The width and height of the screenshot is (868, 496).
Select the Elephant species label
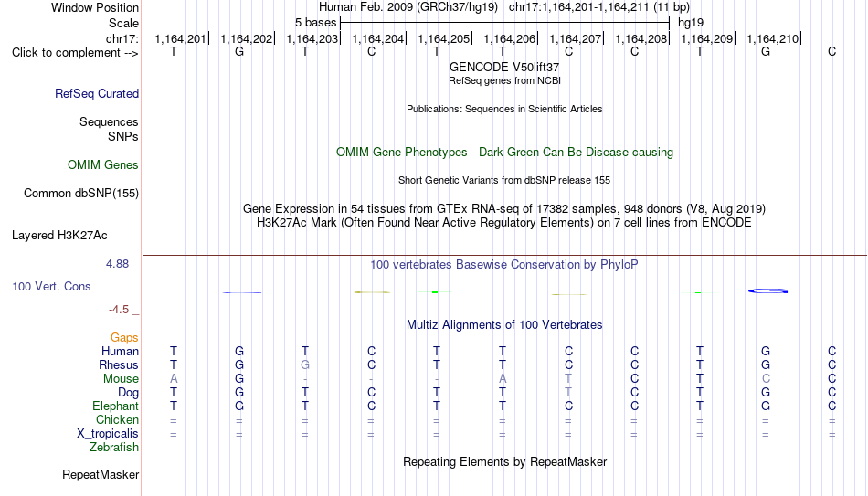[116, 406]
